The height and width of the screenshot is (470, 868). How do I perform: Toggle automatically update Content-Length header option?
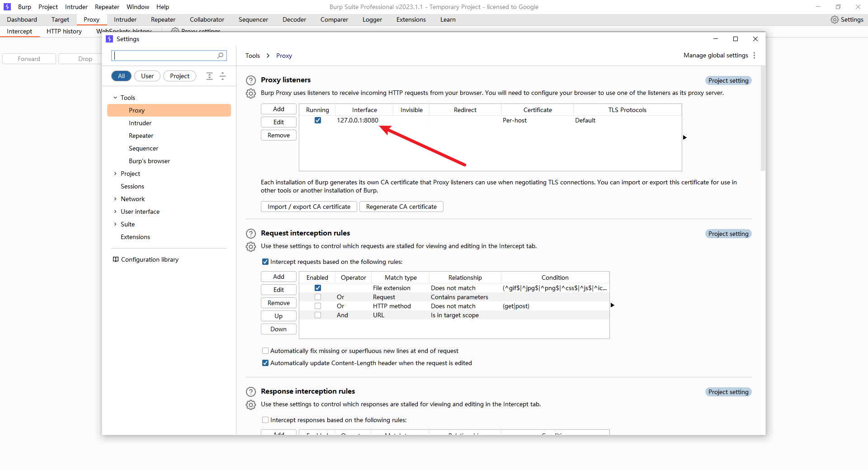265,363
